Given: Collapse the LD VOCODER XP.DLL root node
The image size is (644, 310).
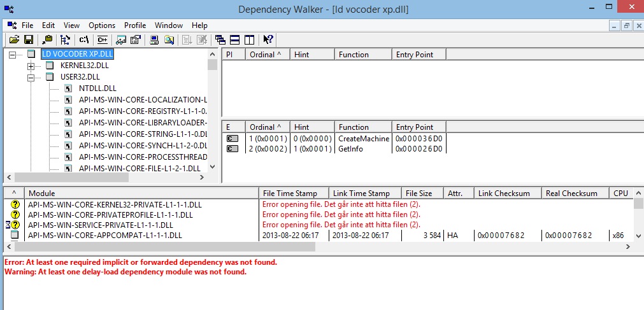Looking at the screenshot, I should [x=12, y=54].
